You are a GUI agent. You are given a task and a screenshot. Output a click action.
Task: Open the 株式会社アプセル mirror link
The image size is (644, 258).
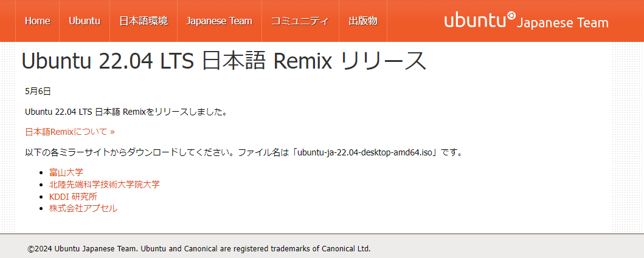point(83,208)
